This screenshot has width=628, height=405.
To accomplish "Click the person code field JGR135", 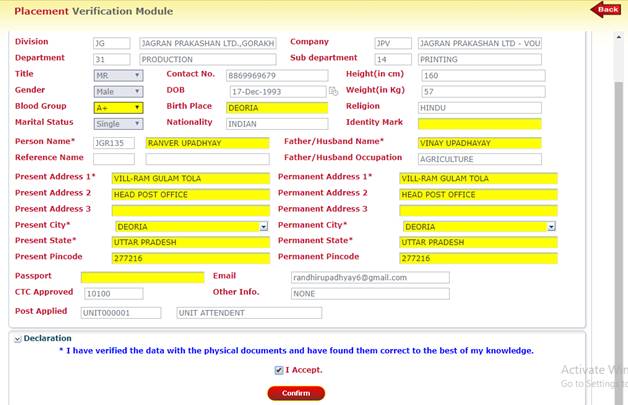I will [114, 143].
